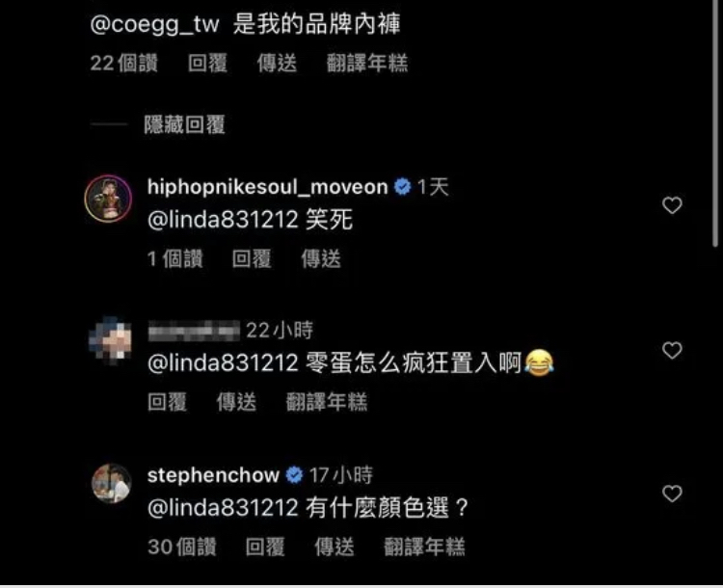Screen dimensions: 723x588
Task: Translate stephenchow's comment with 翻譯年糕
Action: (424, 547)
